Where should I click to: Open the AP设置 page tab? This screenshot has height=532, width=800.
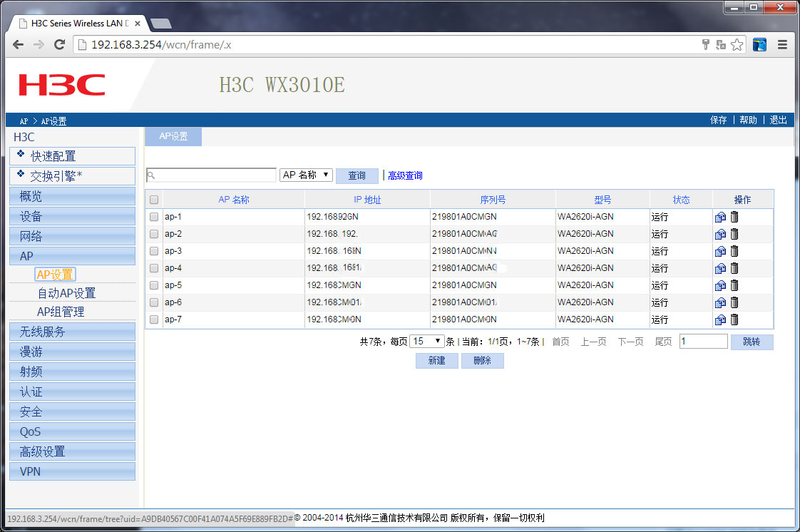(x=173, y=137)
